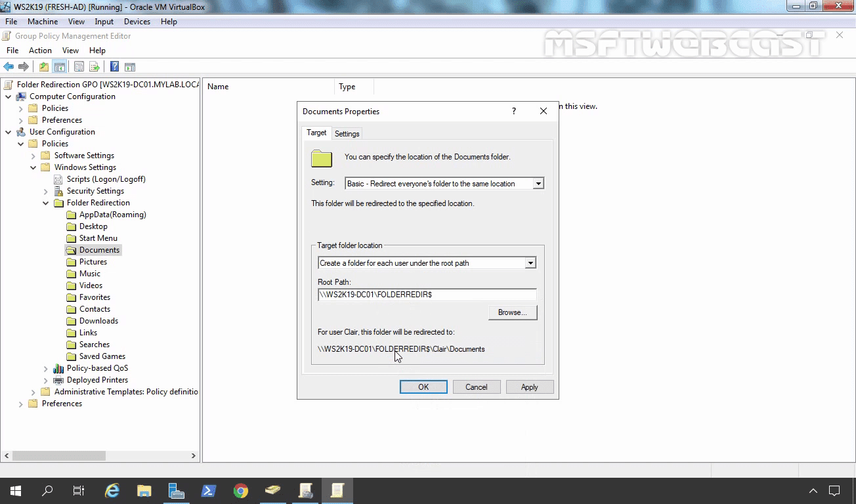Viewport: 856px width, 504px height.
Task: Click the grey Forward arrow in toolbar
Action: coord(24,66)
